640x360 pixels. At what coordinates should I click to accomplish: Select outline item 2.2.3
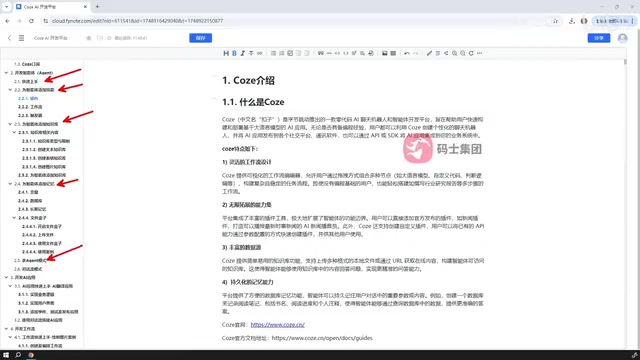(x=30, y=115)
